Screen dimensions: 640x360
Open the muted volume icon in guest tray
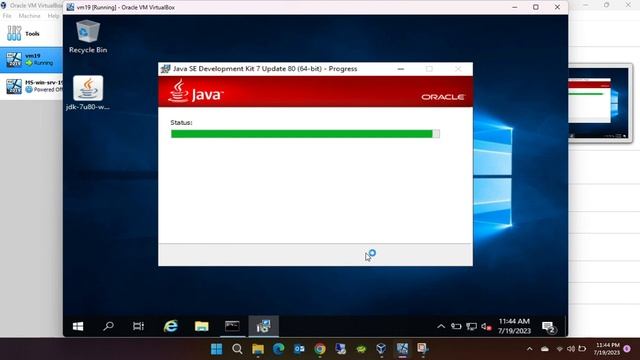point(486,326)
